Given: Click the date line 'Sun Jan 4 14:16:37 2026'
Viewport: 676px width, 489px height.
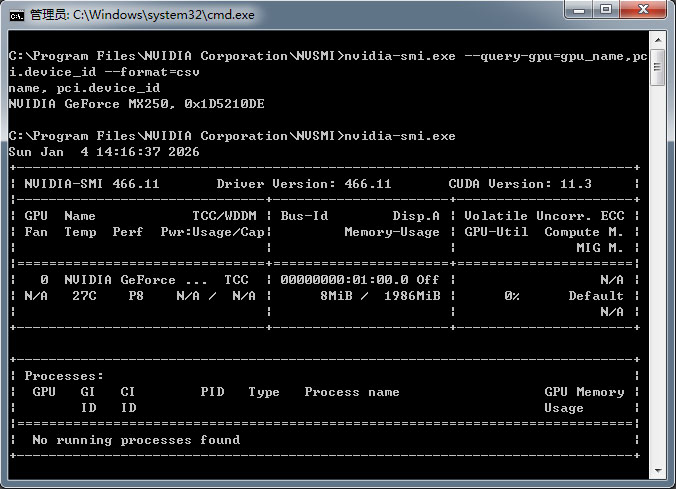Looking at the screenshot, I should [104, 152].
